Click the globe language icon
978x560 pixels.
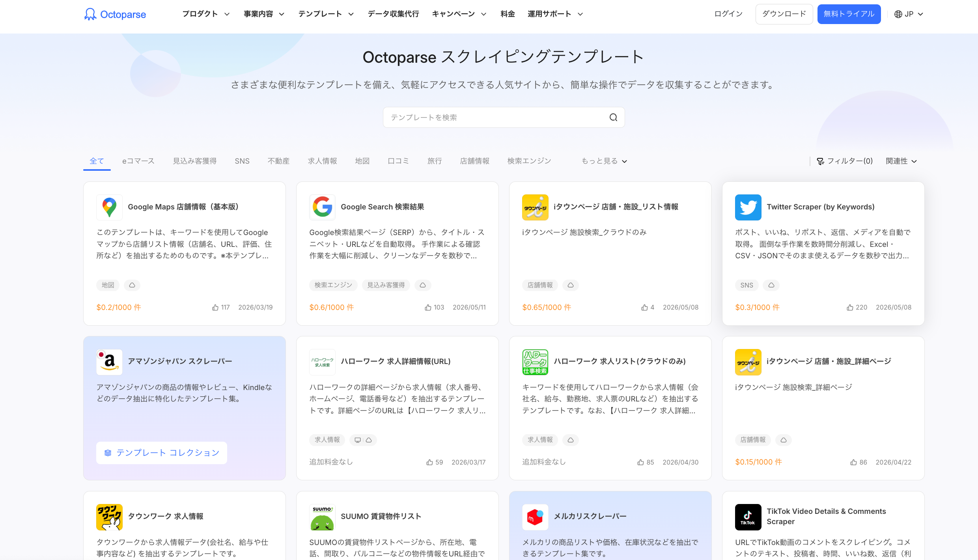(x=898, y=14)
